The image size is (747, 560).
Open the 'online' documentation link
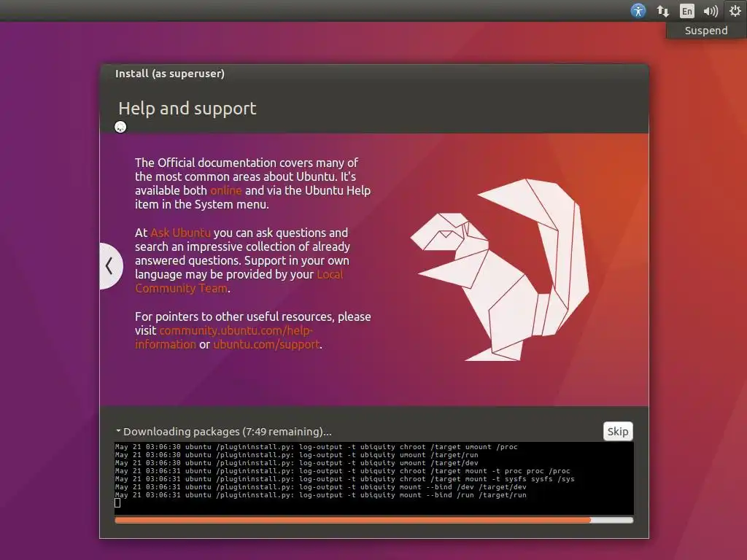click(226, 190)
